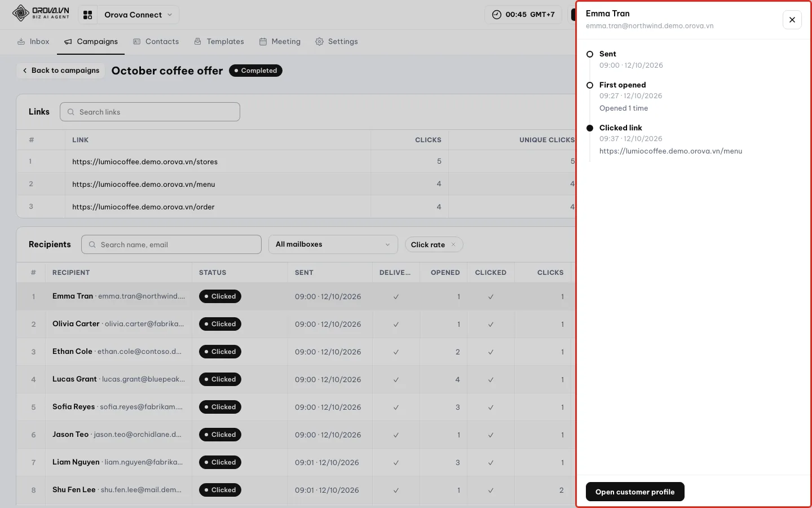Remove the Click rate filter chip
The image size is (812, 508).
pos(453,244)
